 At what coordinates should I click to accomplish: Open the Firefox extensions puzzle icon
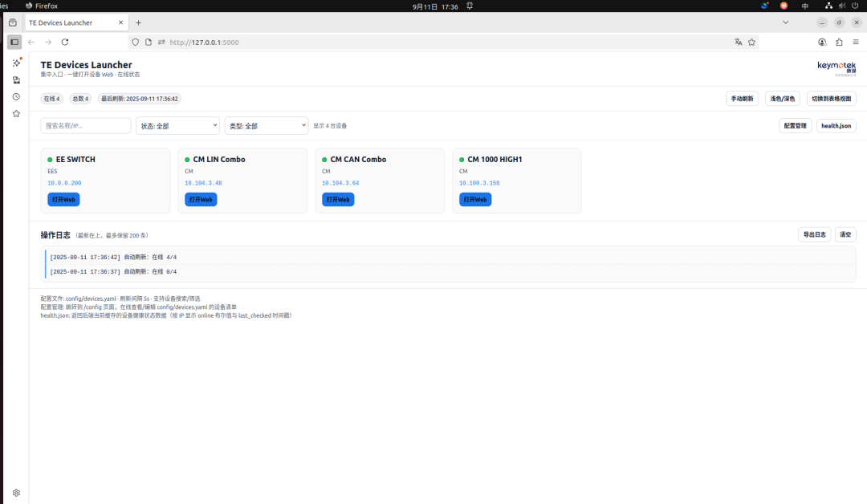coord(839,42)
